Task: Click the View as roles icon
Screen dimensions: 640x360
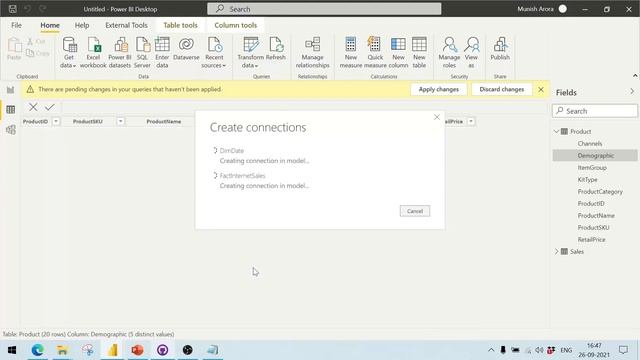Action: pyautogui.click(x=471, y=52)
